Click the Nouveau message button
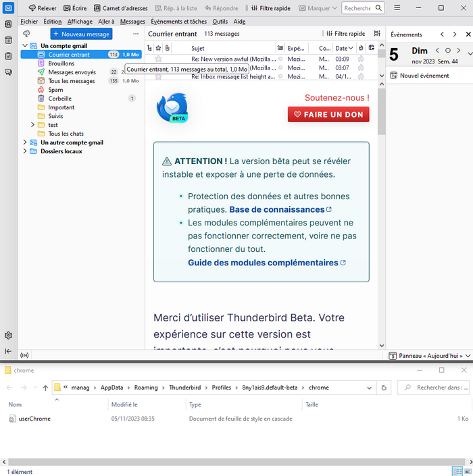This screenshot has width=473, height=476. click(x=81, y=34)
